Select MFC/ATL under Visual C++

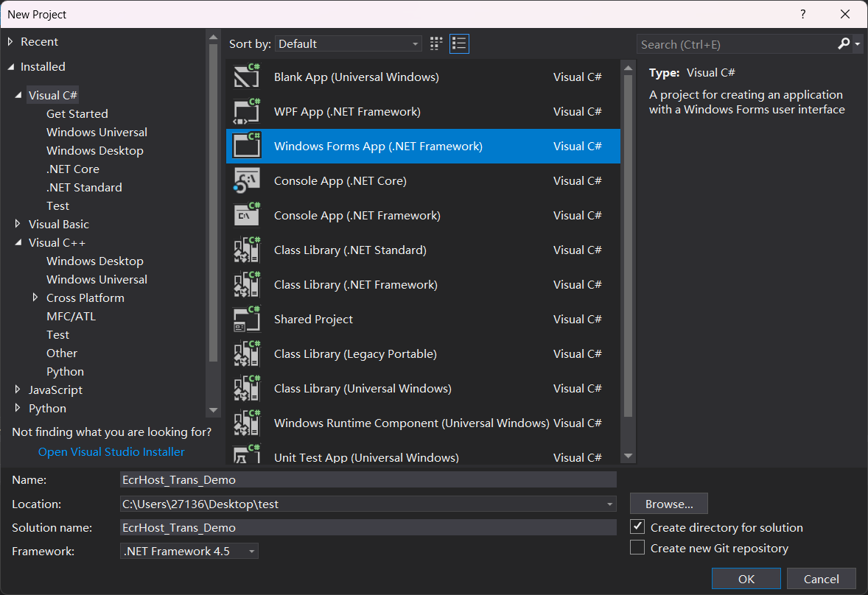click(71, 316)
